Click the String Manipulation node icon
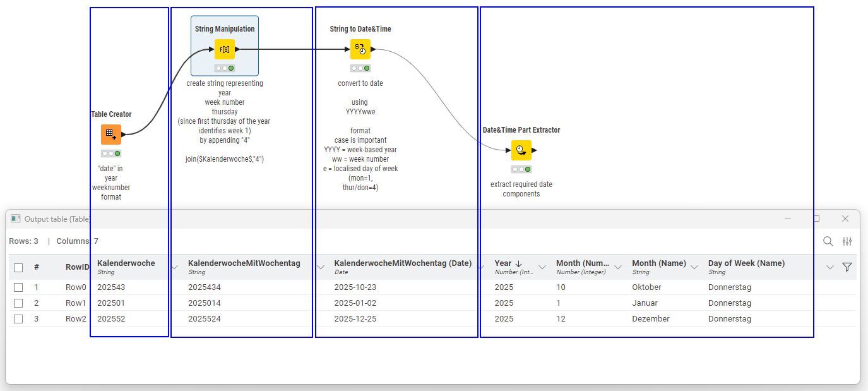The width and height of the screenshot is (868, 391). click(x=225, y=49)
